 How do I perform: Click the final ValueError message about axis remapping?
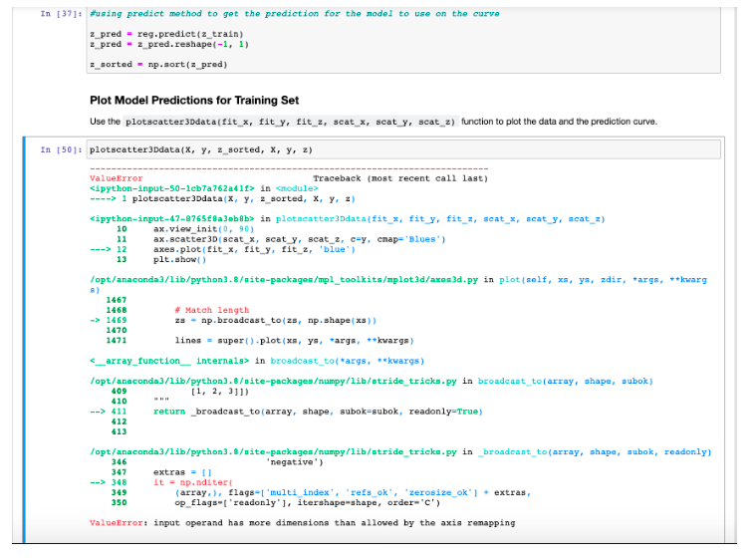click(x=303, y=523)
